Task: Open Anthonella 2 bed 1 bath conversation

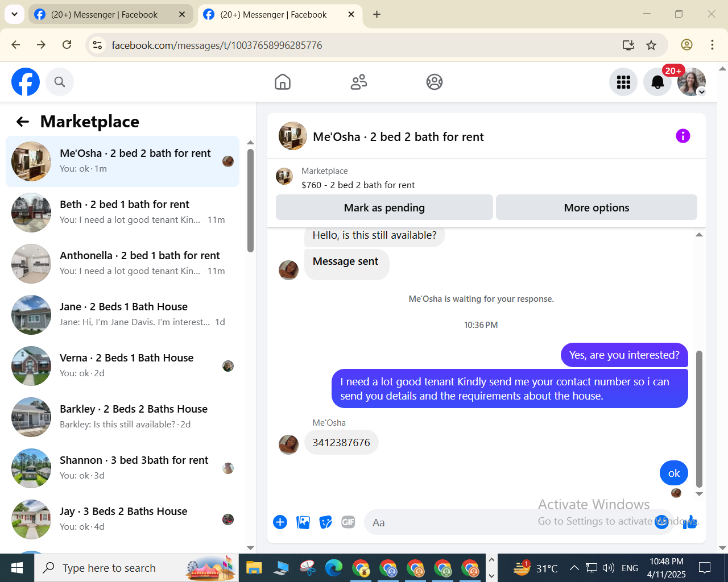Action: click(122, 264)
